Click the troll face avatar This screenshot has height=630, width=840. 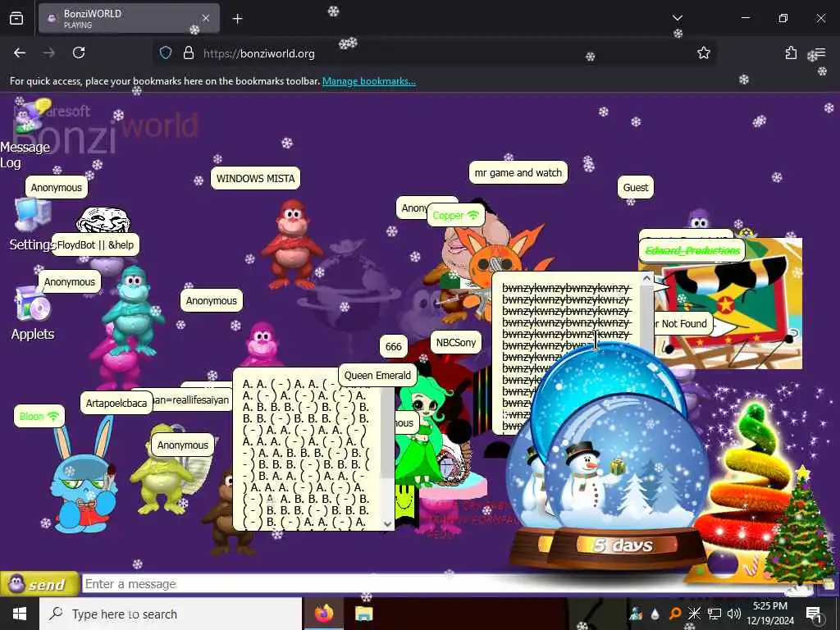click(x=103, y=220)
